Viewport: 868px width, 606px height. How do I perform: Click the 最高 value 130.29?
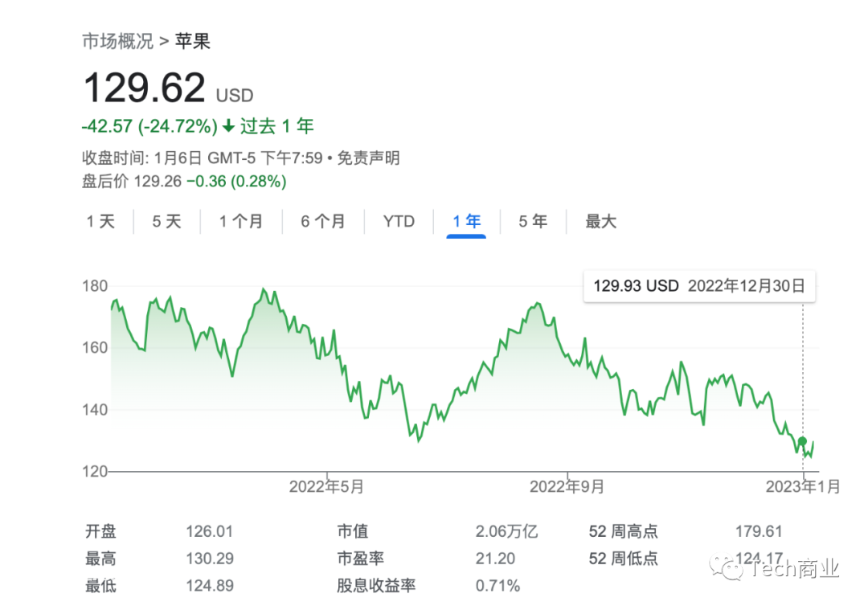click(x=210, y=559)
